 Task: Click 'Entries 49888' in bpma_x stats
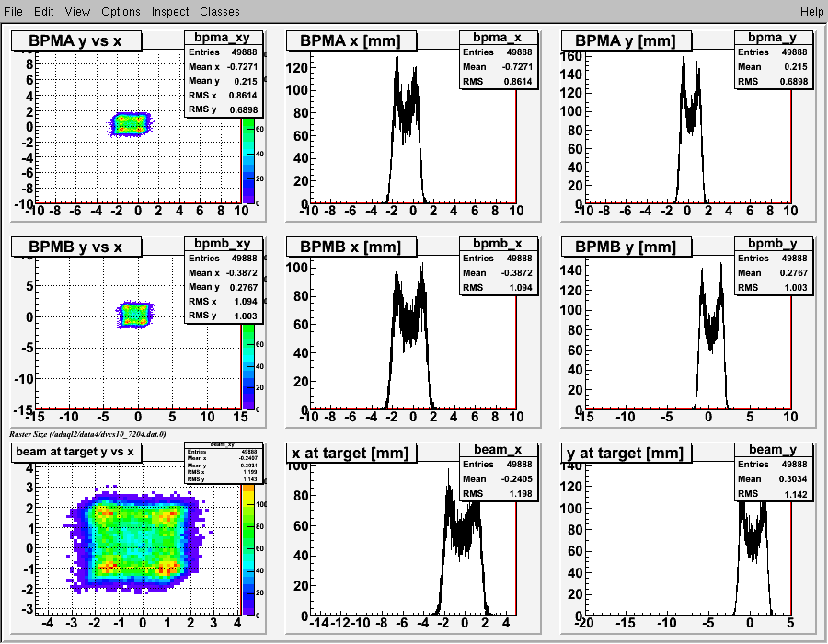click(x=498, y=52)
